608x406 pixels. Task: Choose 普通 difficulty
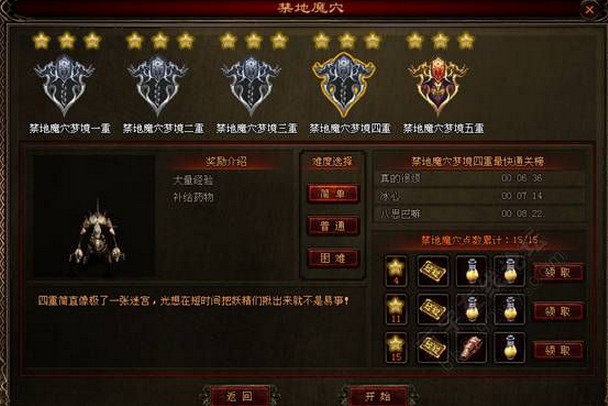(x=333, y=226)
